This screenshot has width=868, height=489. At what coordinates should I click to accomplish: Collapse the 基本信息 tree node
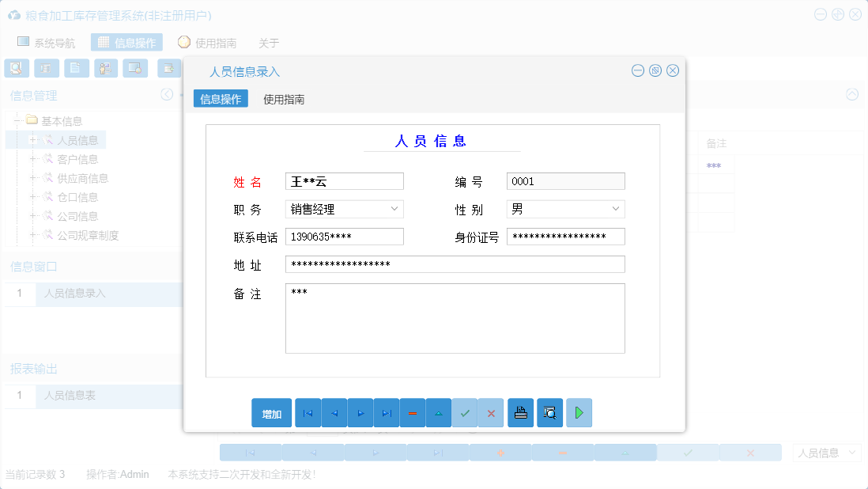(17, 120)
